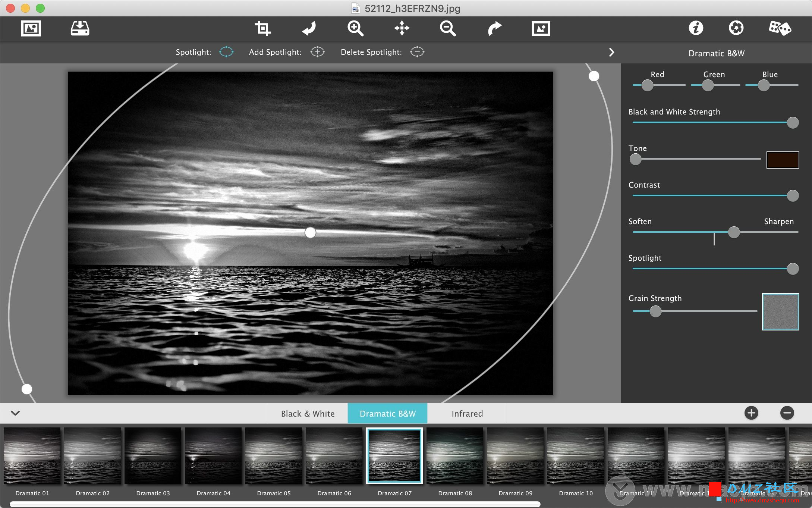The image size is (812, 508).
Task: Select the Dramatic 08 preset thumbnail
Action: coord(455,456)
